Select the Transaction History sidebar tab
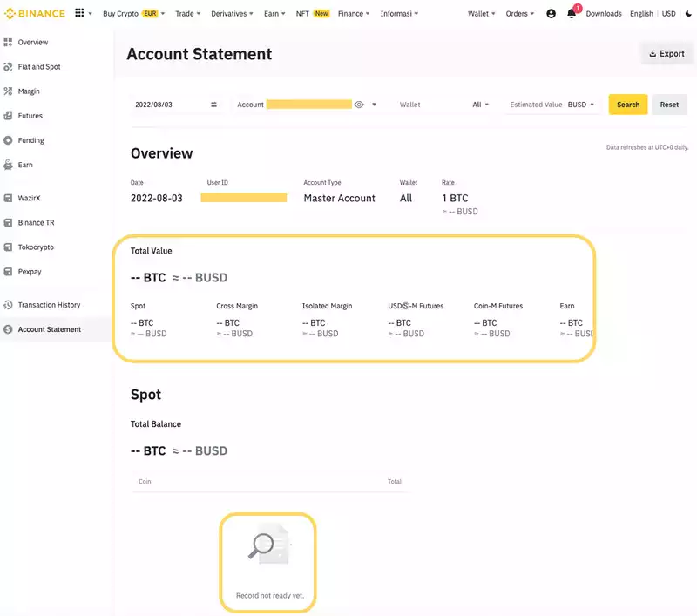The height and width of the screenshot is (616, 697). [x=49, y=304]
